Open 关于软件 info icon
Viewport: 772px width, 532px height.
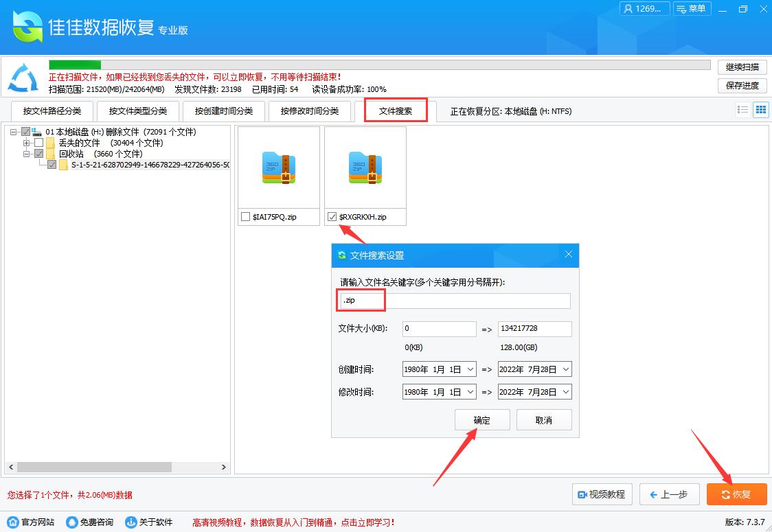pos(130,522)
